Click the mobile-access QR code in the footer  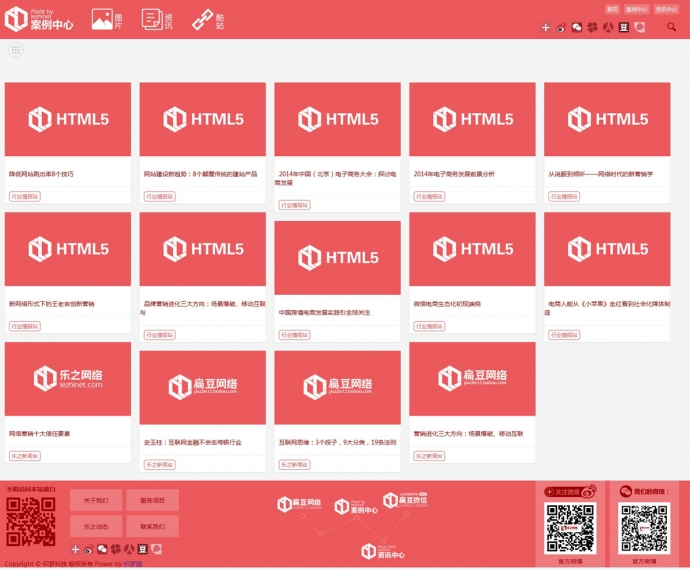(x=31, y=521)
